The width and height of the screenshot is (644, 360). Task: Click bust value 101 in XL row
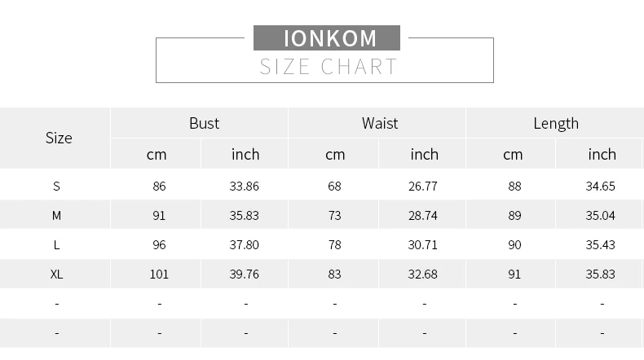click(159, 274)
